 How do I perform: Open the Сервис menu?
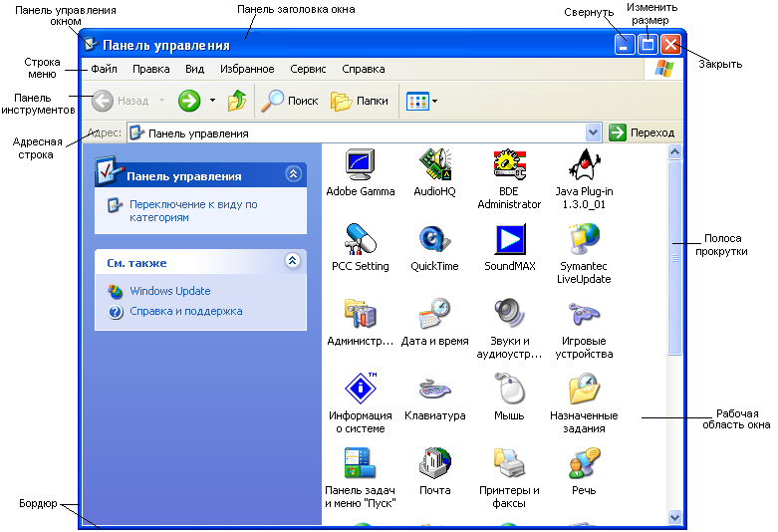[x=308, y=69]
